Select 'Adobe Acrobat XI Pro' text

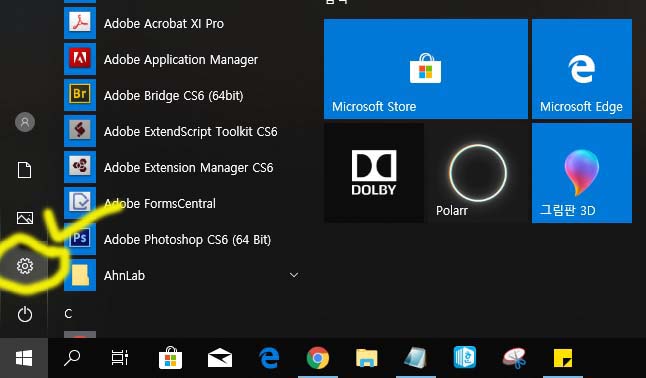[x=164, y=23]
